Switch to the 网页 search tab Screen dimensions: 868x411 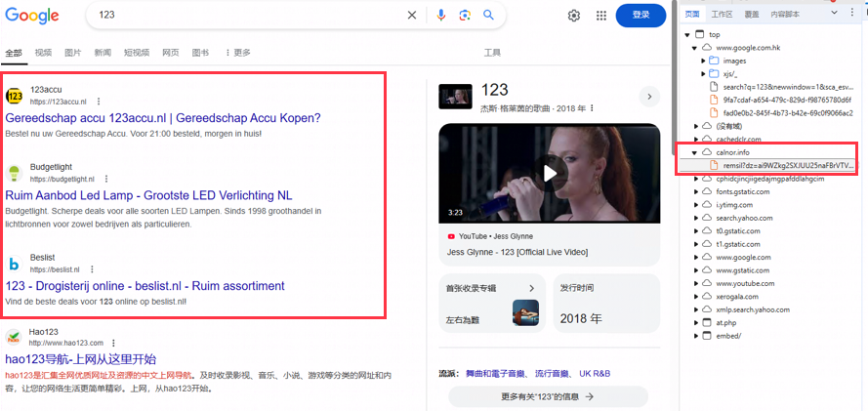171,53
